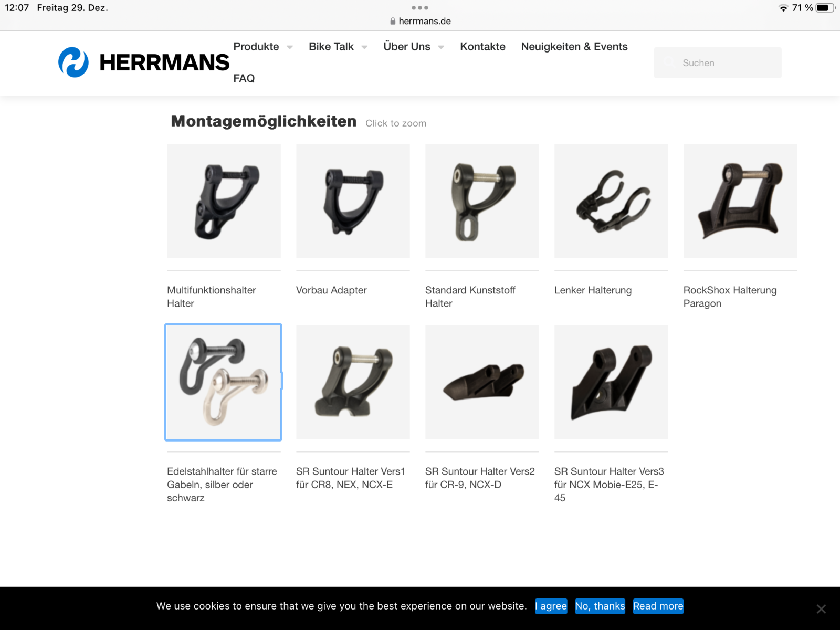Open the RockShox Halterung Paragon image

(x=740, y=201)
